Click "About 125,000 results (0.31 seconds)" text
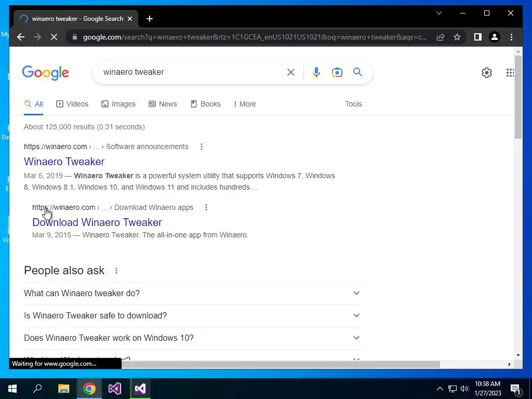The width and height of the screenshot is (532, 399). tap(84, 127)
